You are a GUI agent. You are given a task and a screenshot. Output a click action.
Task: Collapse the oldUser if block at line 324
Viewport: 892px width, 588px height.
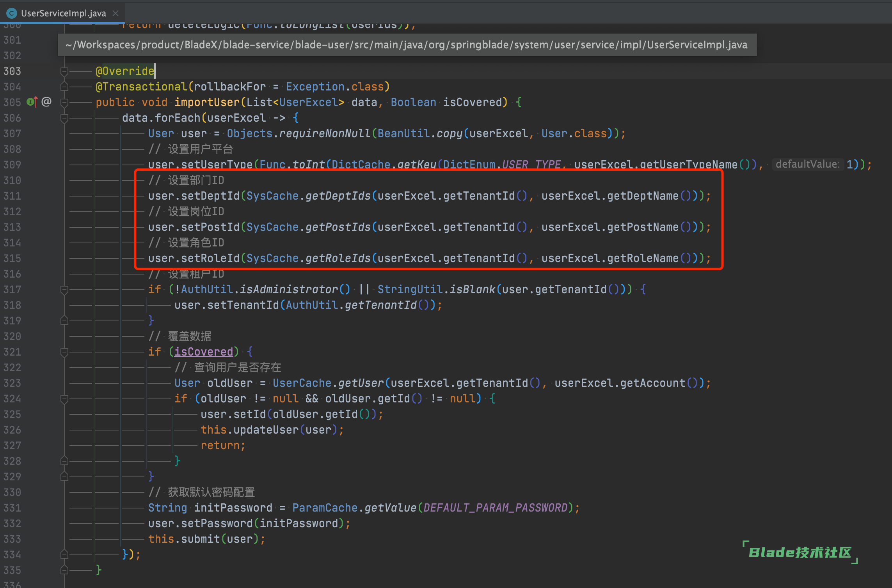click(x=64, y=398)
